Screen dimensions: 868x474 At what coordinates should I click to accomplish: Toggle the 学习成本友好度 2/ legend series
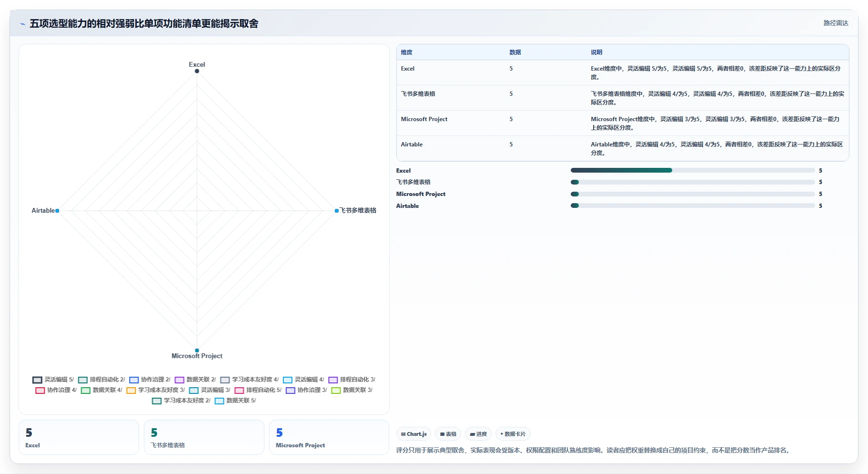pos(181,401)
